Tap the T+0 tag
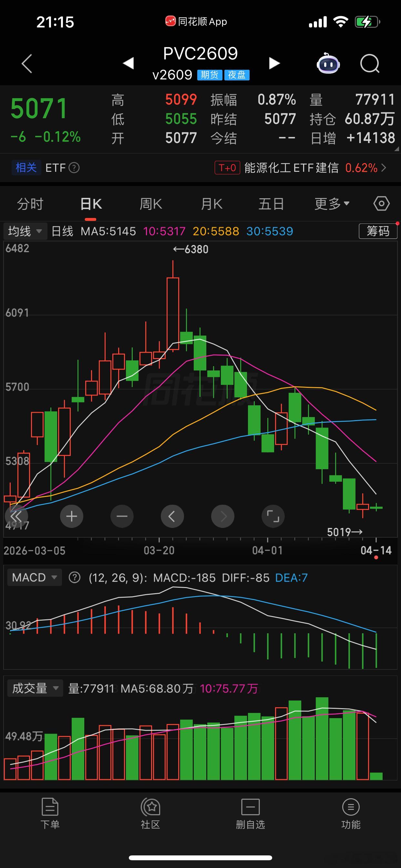 (227, 168)
